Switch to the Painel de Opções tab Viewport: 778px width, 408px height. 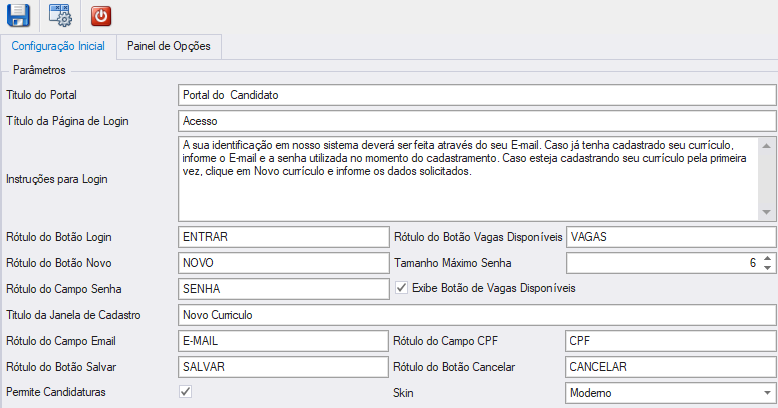[x=169, y=46]
